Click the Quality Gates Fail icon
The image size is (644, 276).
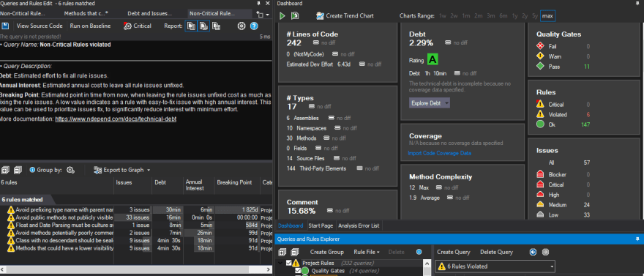pyautogui.click(x=541, y=46)
